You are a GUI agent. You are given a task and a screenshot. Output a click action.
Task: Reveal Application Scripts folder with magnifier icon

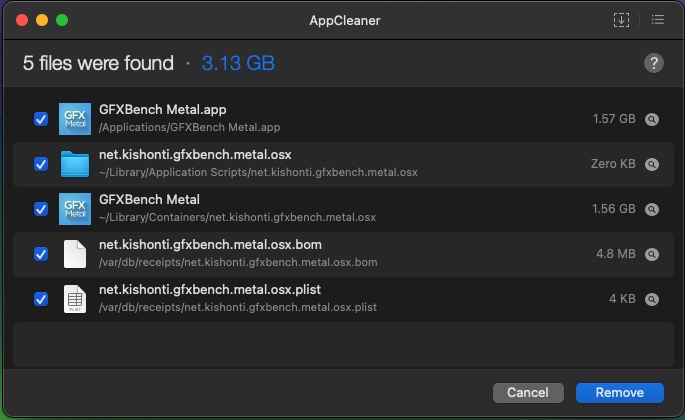652,164
